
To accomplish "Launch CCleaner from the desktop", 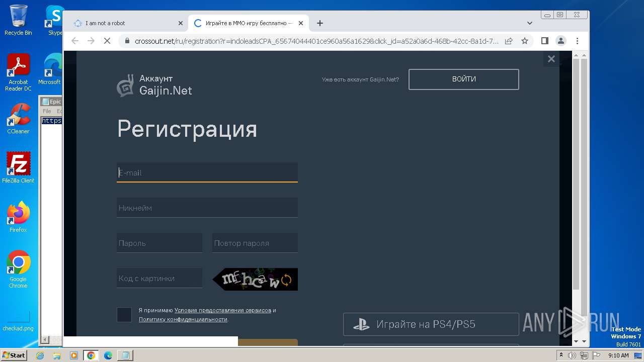I will (x=18, y=119).
